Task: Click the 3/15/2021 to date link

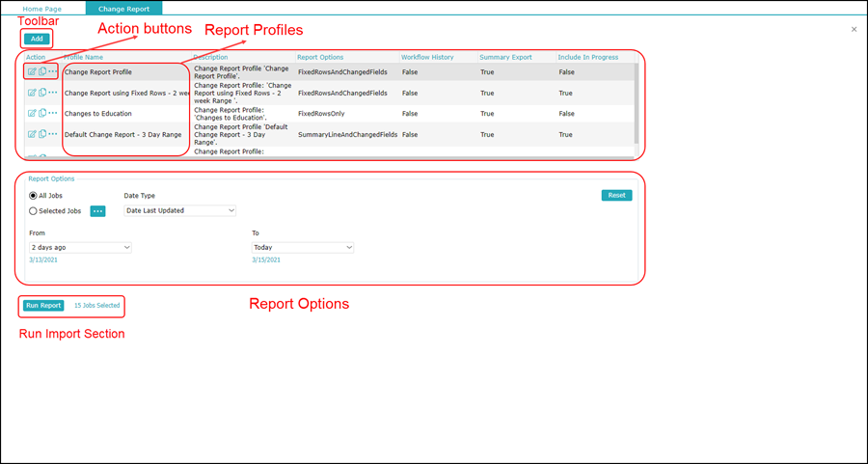Action: (266, 259)
